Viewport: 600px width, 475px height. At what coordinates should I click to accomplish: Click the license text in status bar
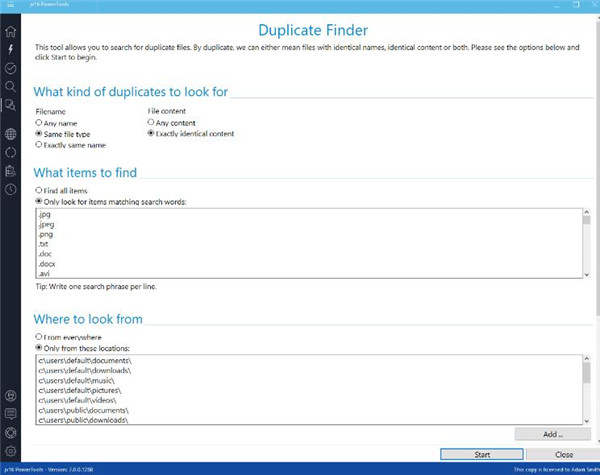point(556,469)
